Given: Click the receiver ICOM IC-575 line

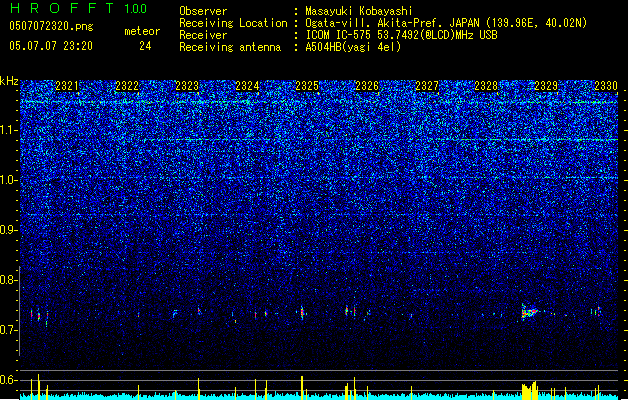Looking at the screenshot, I should click(x=402, y=35).
